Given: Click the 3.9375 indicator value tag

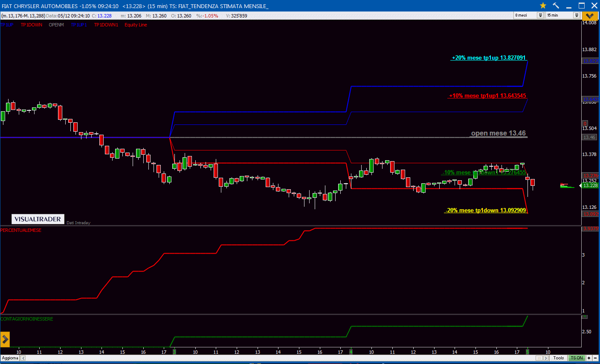Looking at the screenshot, I should point(591,228).
